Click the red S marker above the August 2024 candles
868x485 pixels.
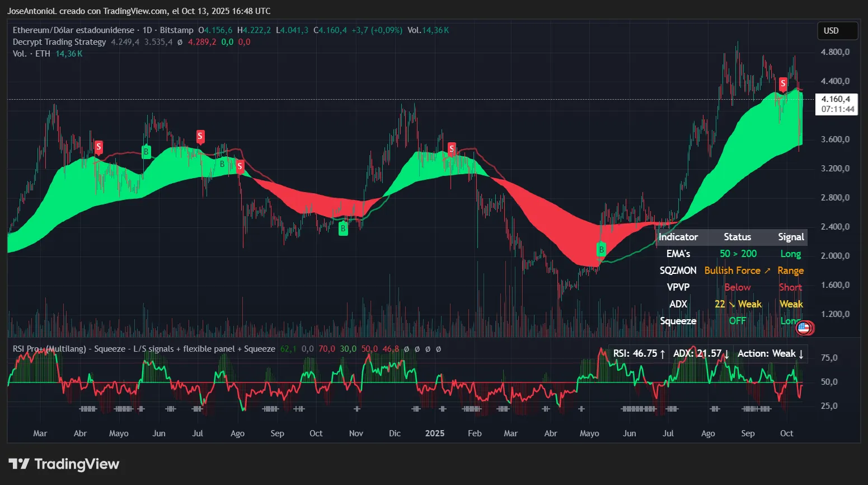pos(240,166)
